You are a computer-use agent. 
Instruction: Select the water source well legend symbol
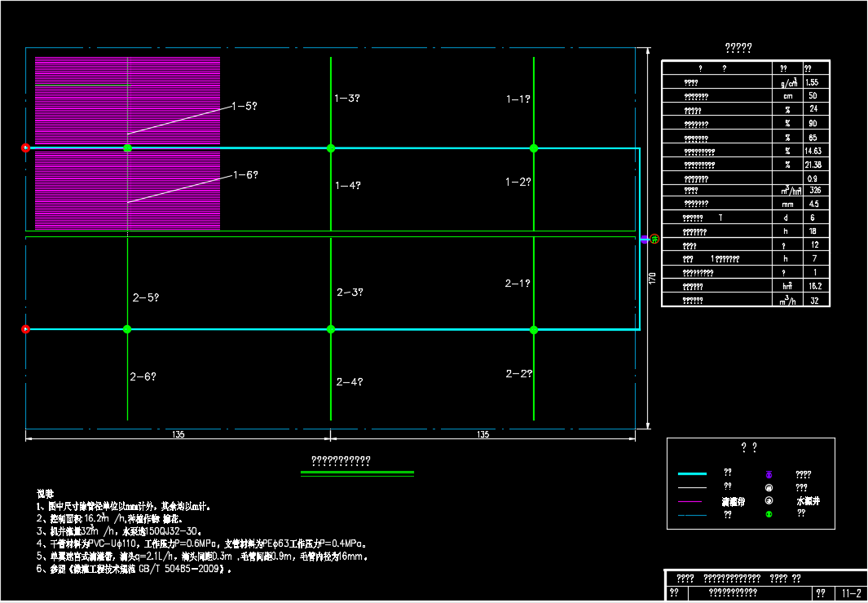769,500
